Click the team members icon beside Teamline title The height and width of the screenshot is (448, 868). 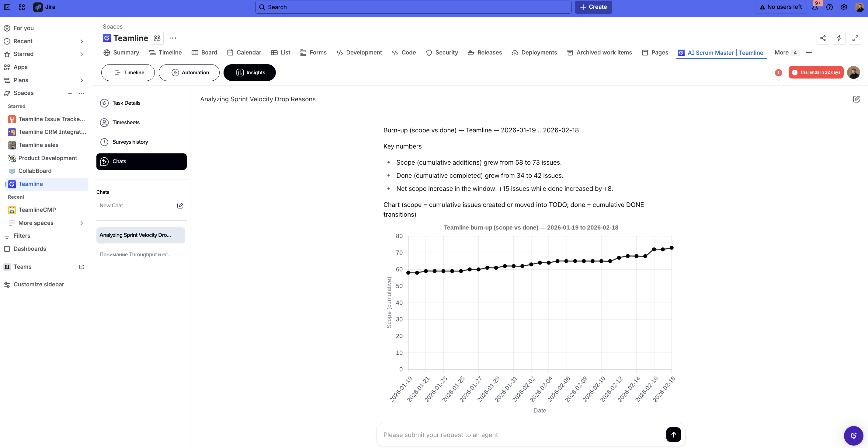coord(157,38)
